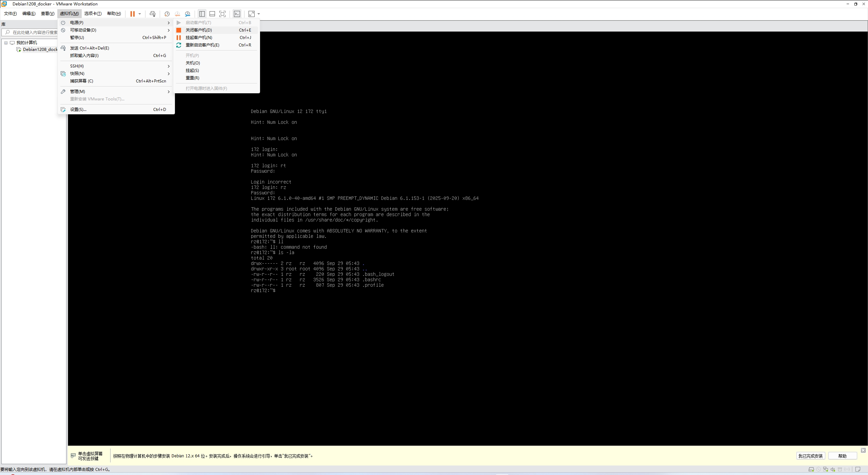Collapse the 我的计算机 tree node
The height and width of the screenshot is (475, 868).
(6, 43)
